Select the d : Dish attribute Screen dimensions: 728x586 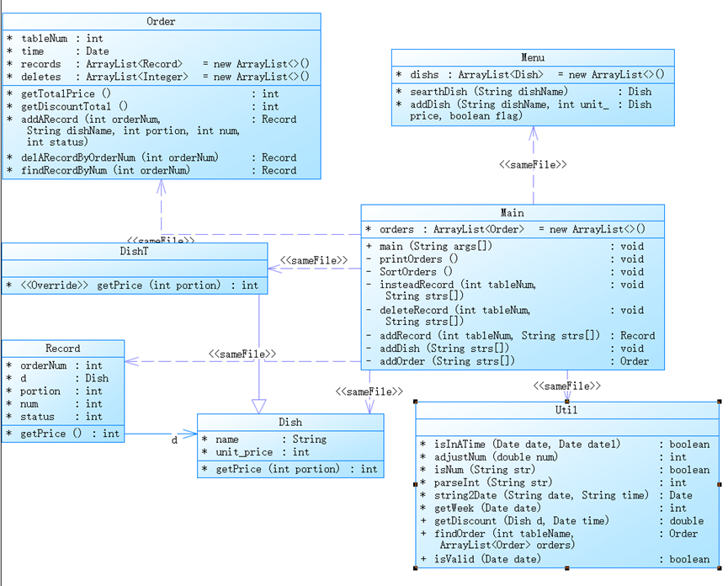57,378
